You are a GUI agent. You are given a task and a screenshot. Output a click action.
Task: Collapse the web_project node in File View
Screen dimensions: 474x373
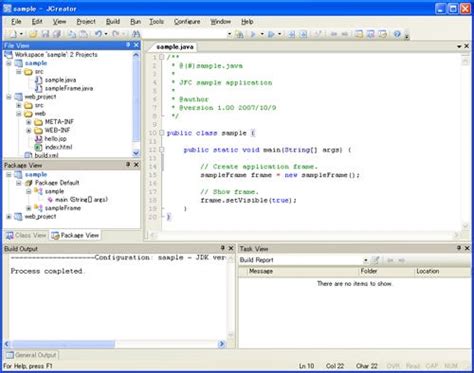[x=9, y=97]
